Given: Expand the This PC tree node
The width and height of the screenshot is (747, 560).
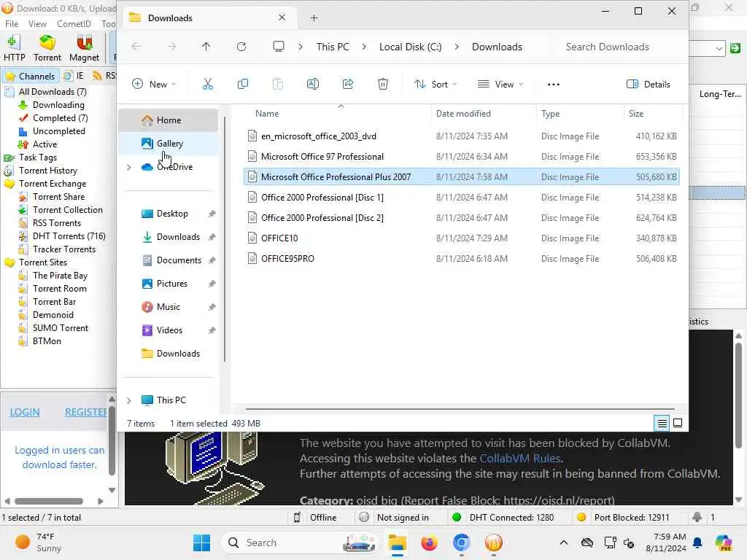Looking at the screenshot, I should pyautogui.click(x=128, y=400).
